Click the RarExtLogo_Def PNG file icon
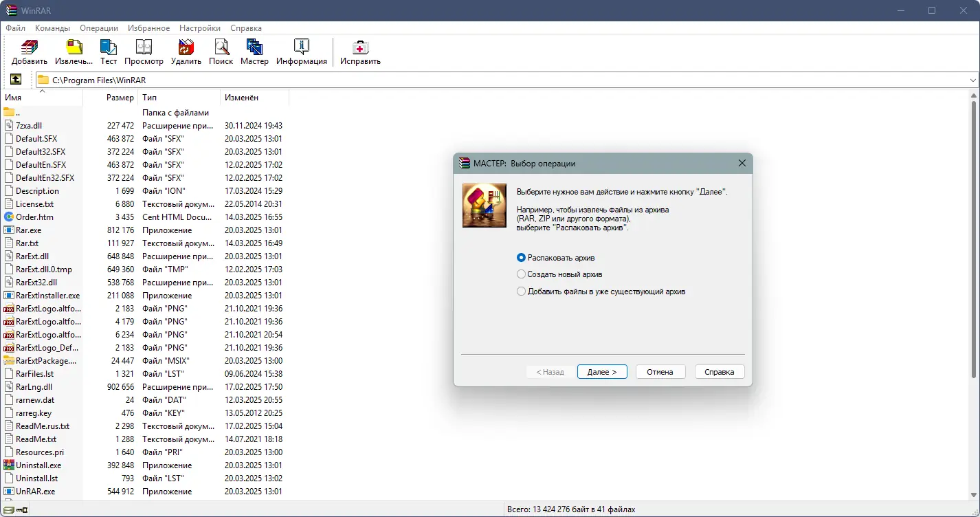Image resolution: width=980 pixels, height=517 pixels. click(x=9, y=348)
